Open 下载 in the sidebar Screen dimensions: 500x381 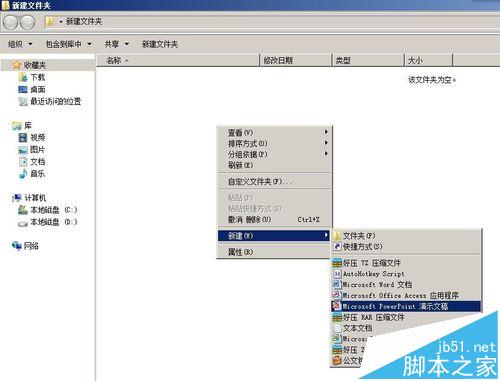tap(32, 77)
